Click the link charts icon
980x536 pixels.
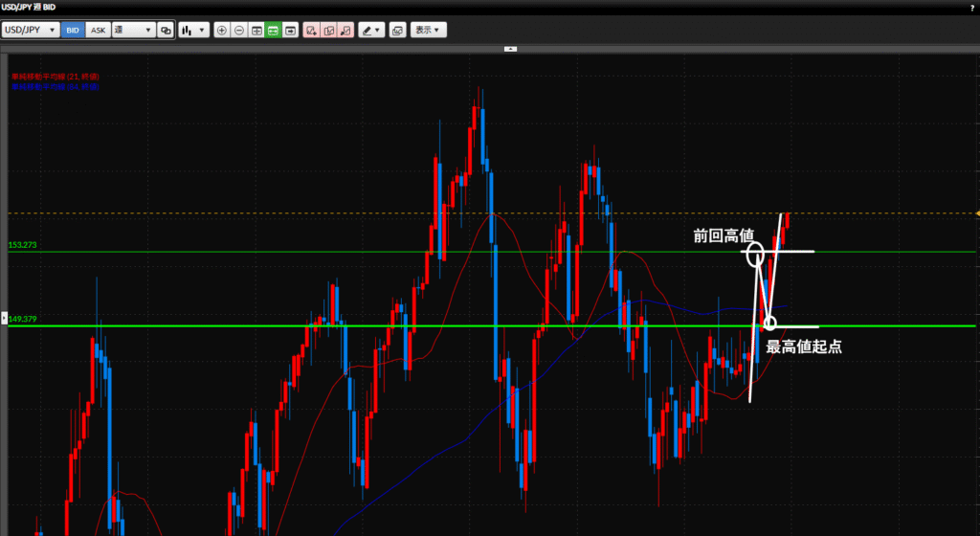166,30
